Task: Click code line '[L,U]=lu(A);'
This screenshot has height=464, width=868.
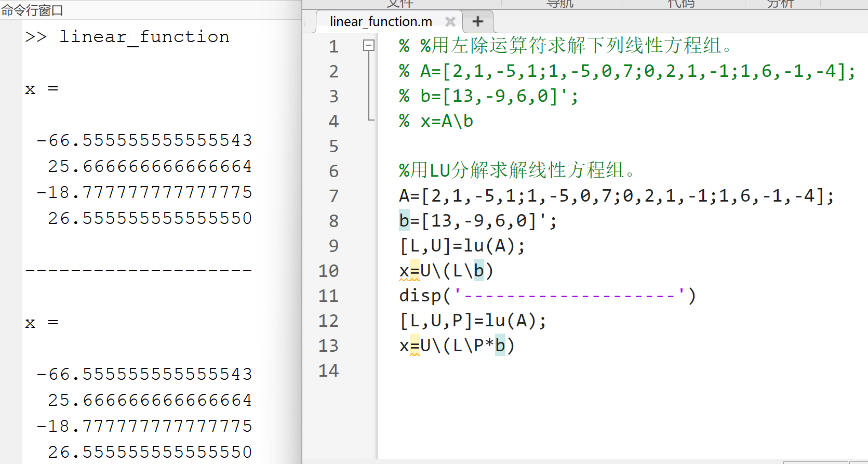Action: click(x=462, y=246)
